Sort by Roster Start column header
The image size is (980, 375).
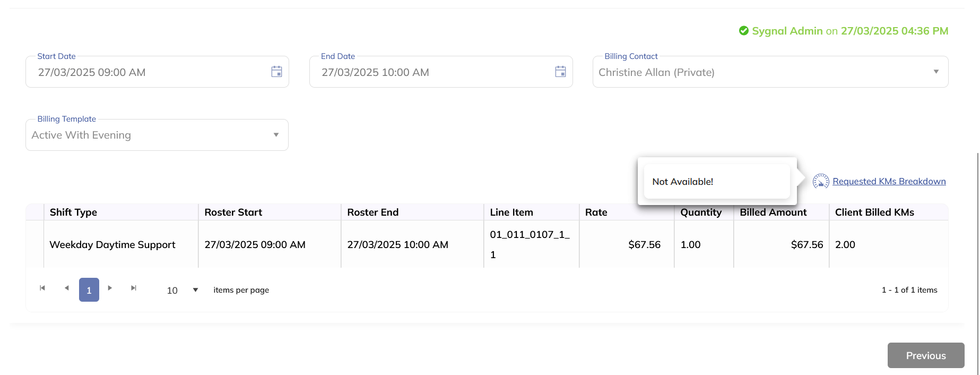[x=233, y=212]
